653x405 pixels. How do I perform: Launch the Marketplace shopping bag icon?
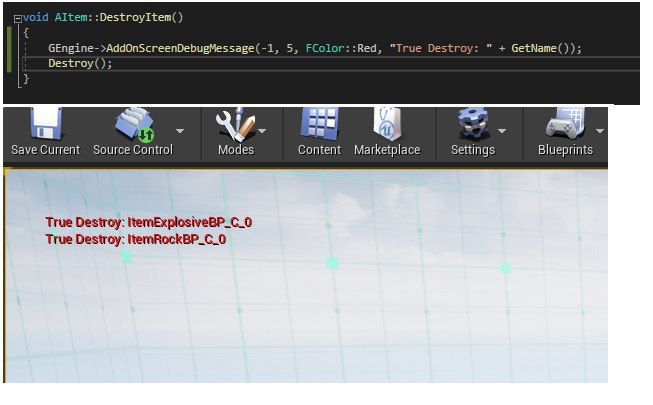pyautogui.click(x=387, y=124)
